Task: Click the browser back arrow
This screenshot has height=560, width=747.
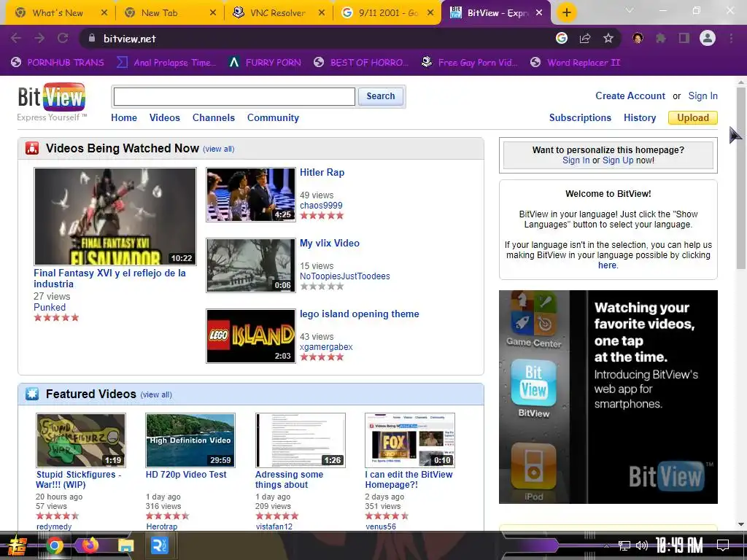Action: coord(16,38)
